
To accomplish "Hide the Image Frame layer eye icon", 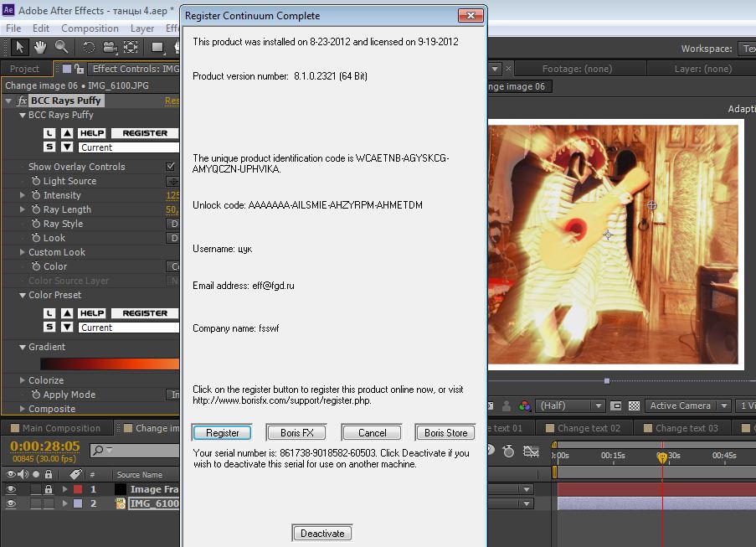I will click(11, 489).
